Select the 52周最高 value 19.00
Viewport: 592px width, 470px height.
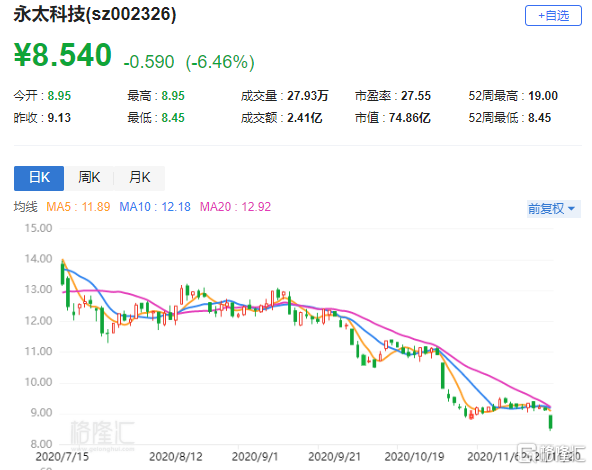pyautogui.click(x=543, y=96)
